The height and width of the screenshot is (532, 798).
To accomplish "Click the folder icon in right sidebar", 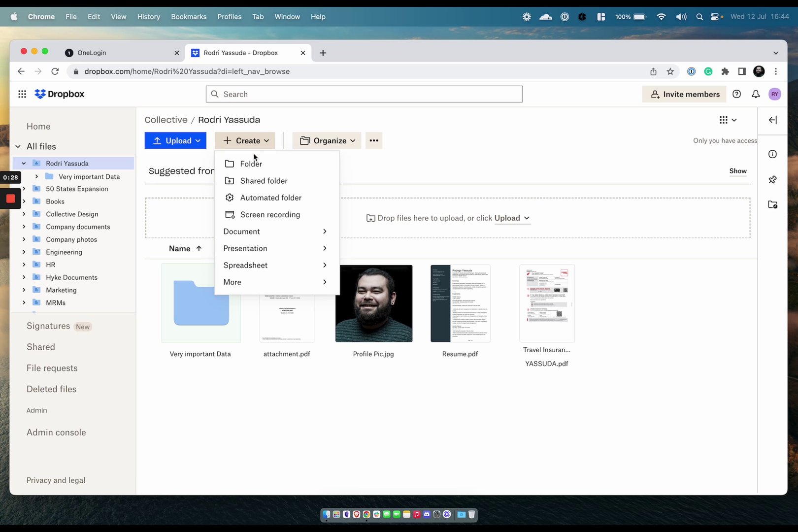I will [x=772, y=204].
